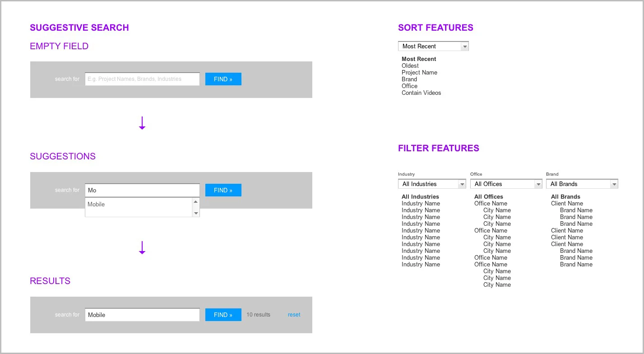Select Client Name under the All Brands list
Screen dimensions: 644x354
click(567, 203)
